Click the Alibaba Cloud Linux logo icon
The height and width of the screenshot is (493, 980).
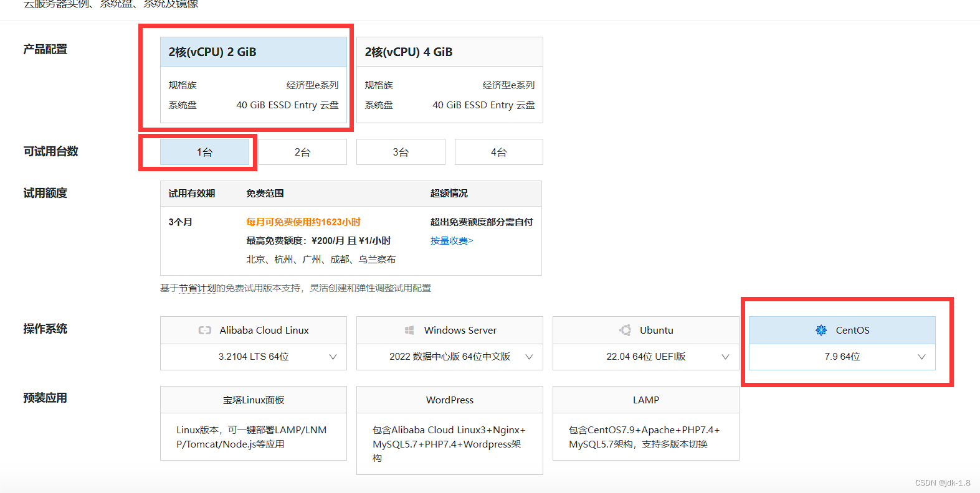click(x=204, y=331)
